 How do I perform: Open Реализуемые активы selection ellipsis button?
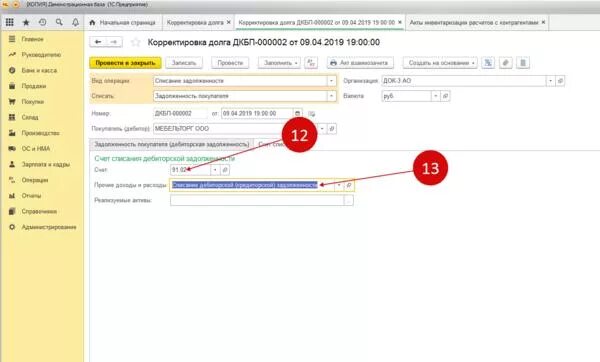click(x=349, y=201)
